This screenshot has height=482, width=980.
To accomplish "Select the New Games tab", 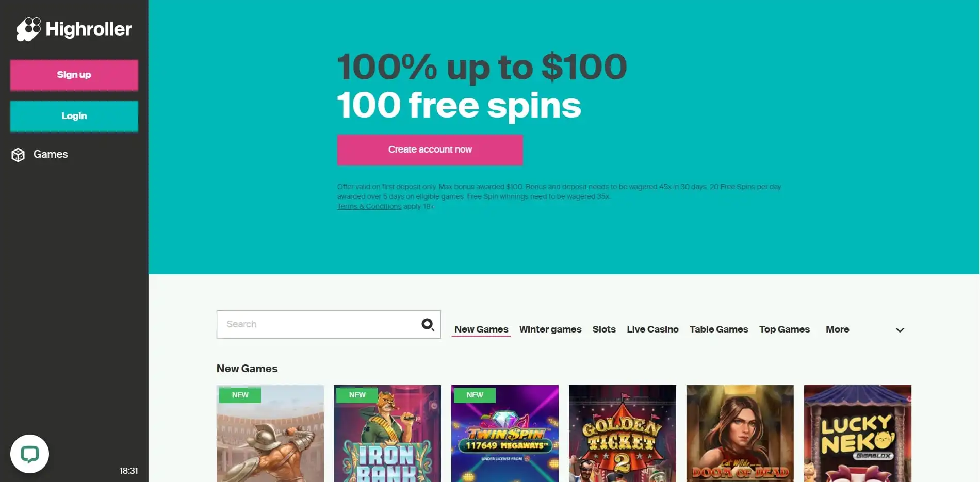I will tap(481, 329).
